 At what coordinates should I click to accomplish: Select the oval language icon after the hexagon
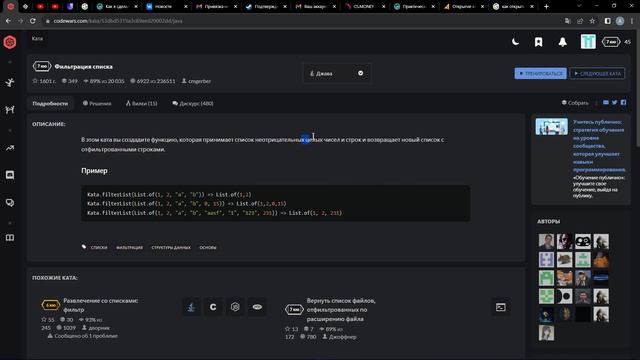pos(257,307)
